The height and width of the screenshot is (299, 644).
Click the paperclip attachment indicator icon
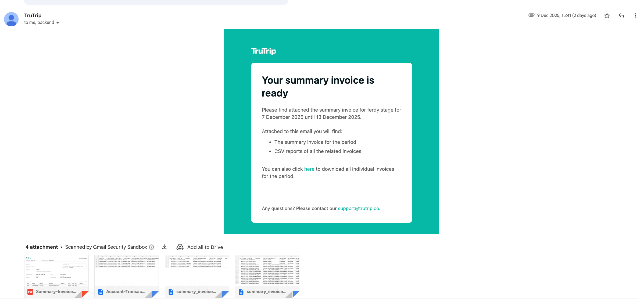coord(531,15)
